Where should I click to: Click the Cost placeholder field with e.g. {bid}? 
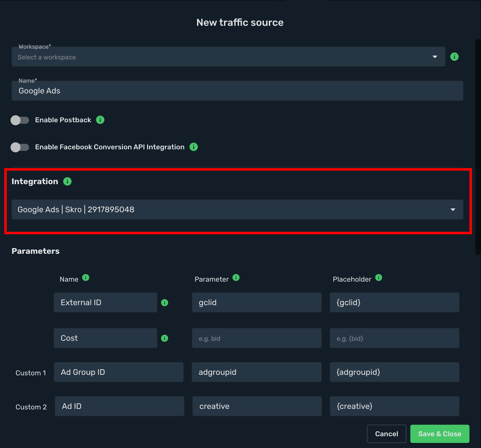[x=394, y=338]
